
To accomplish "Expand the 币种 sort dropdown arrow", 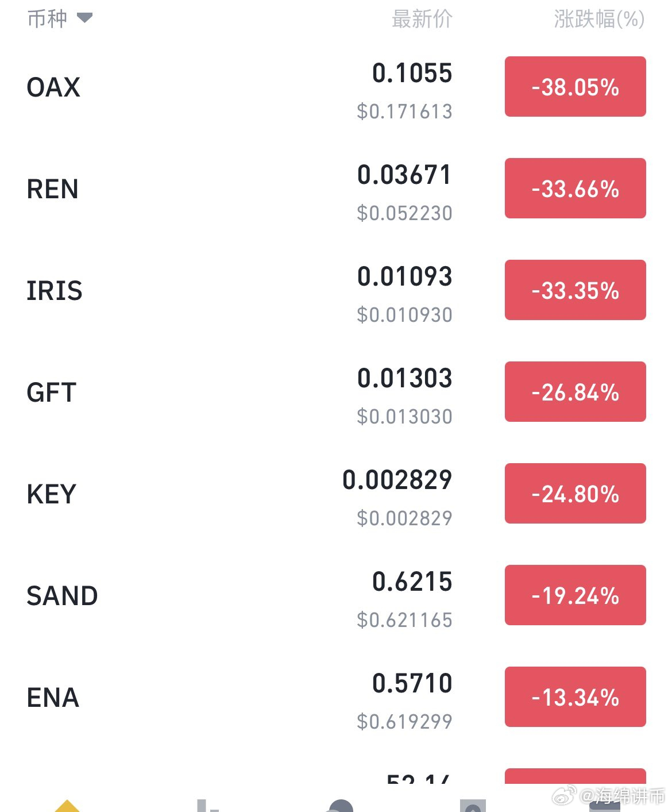I will pyautogui.click(x=84, y=18).
